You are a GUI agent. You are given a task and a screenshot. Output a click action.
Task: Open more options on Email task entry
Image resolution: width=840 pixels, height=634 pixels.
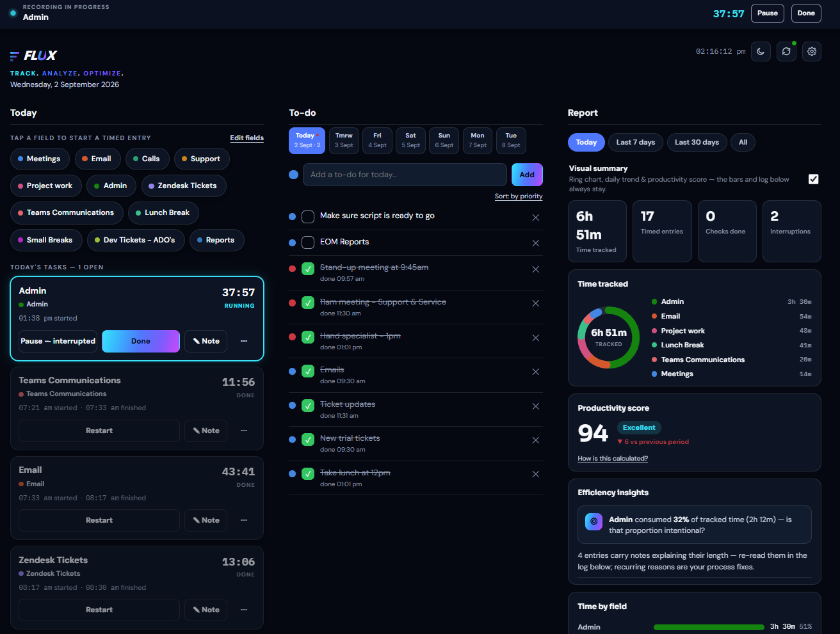click(244, 520)
